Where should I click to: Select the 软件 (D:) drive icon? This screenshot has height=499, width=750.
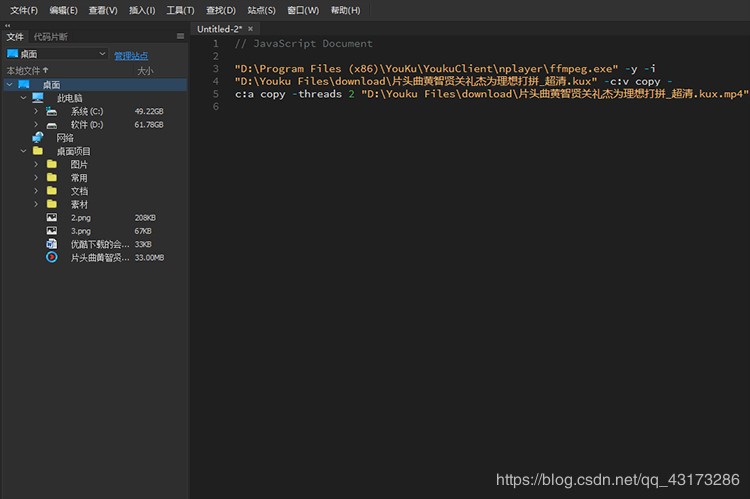point(52,125)
